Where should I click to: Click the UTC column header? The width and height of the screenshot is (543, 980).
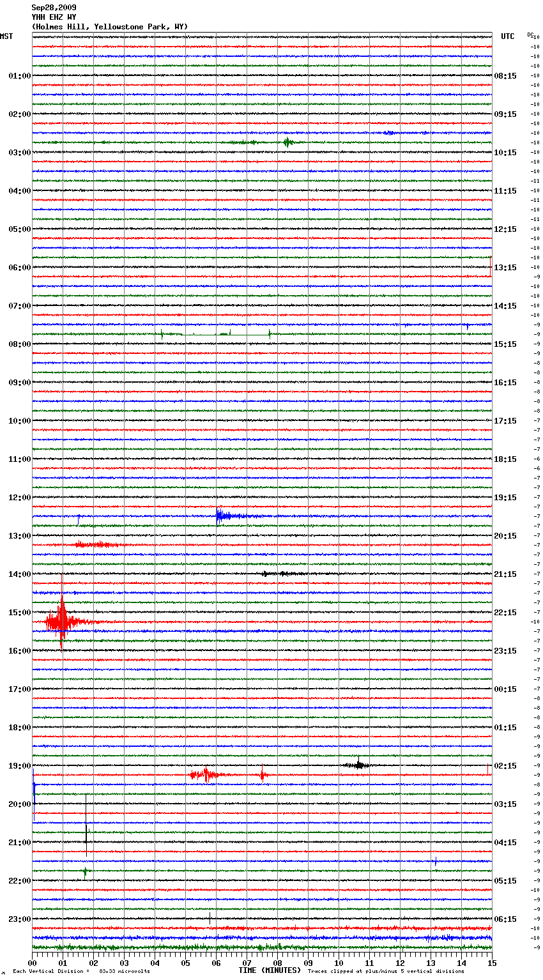click(x=507, y=36)
